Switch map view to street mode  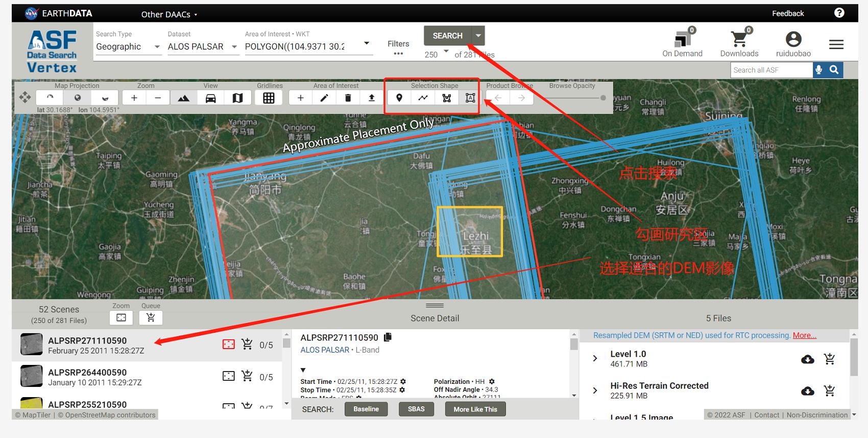[210, 98]
